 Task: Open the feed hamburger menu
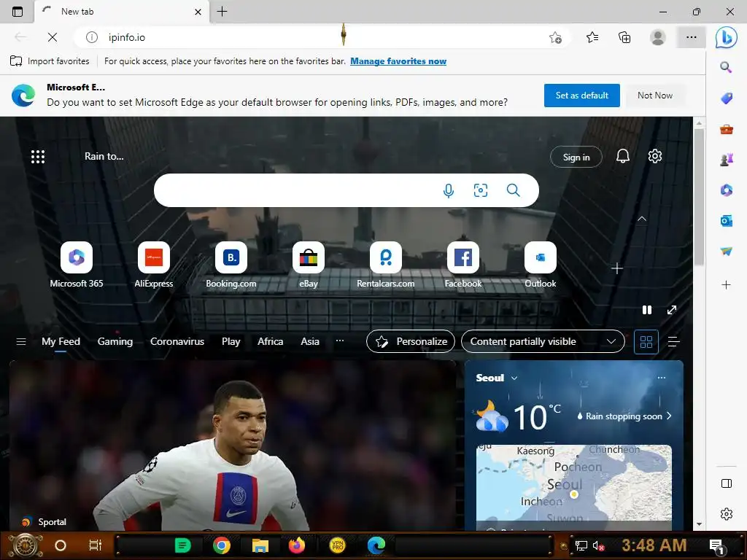[21, 341]
